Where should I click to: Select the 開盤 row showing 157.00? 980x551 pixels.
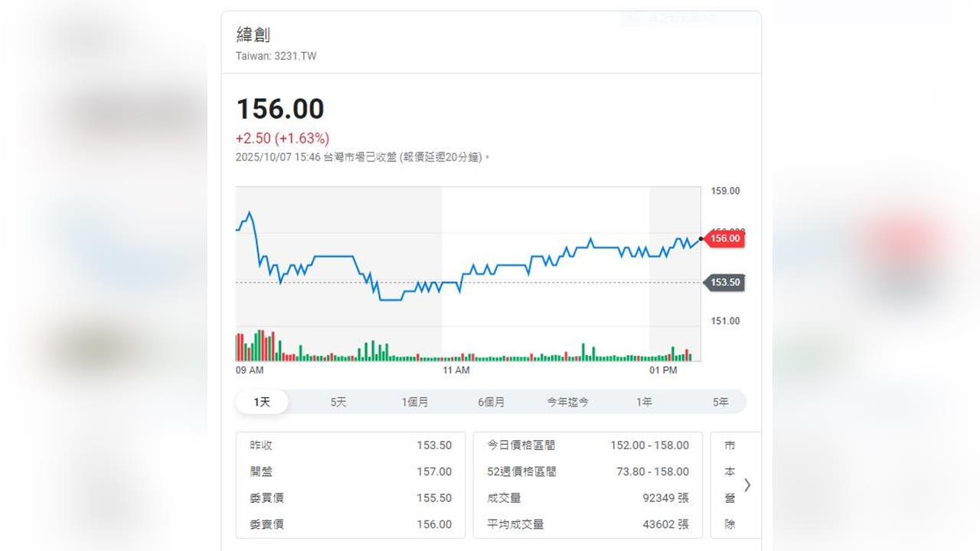point(351,471)
